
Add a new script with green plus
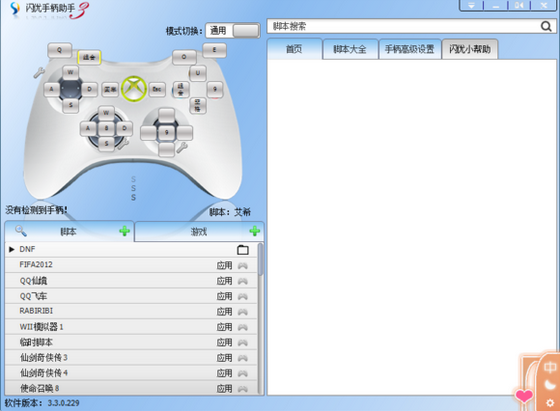[x=124, y=231]
